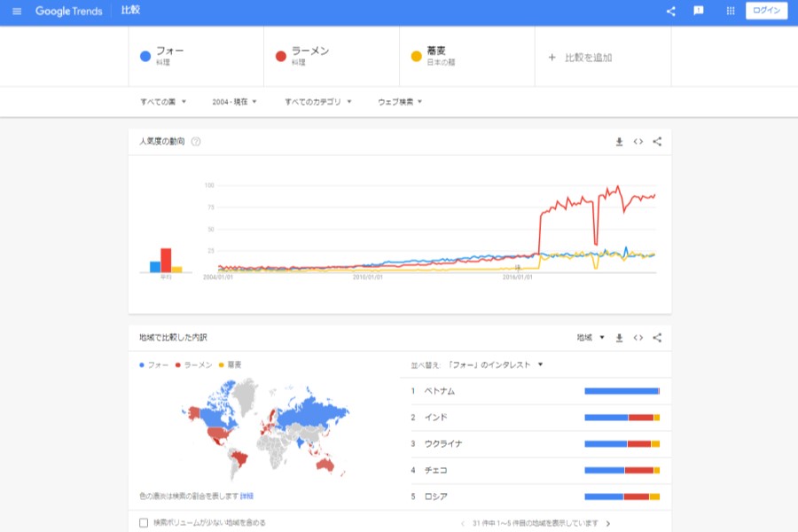The image size is (798, 532).
Task: Change sort order 「フォー」のインタレスト dropdown
Action: (497, 364)
